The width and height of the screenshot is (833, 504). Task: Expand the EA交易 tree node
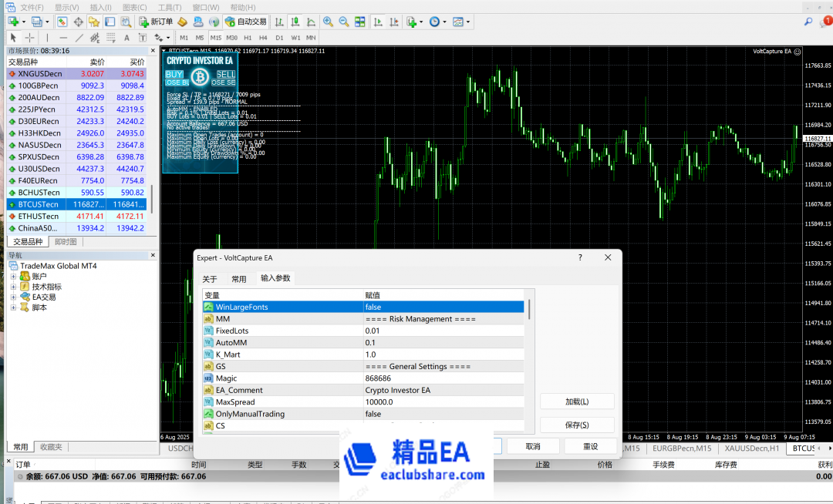pos(13,297)
